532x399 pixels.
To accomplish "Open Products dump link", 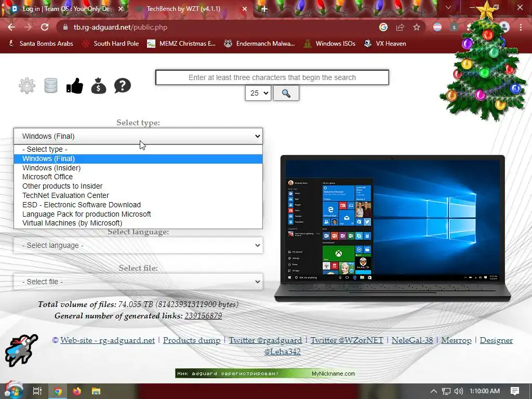I will (x=192, y=340).
